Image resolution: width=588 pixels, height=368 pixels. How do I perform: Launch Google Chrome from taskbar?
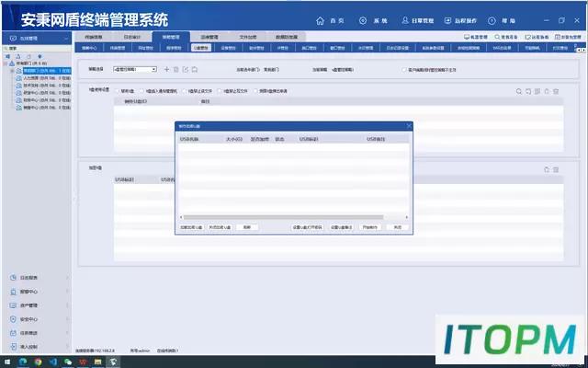pos(38,362)
